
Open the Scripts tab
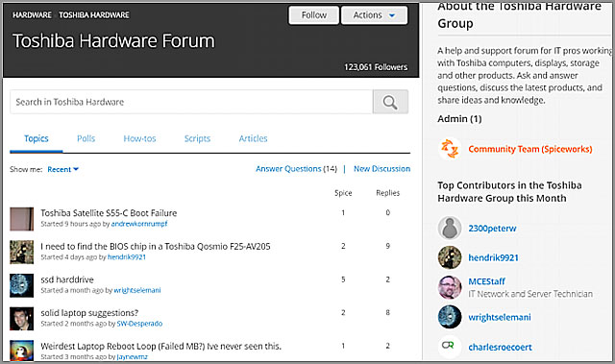pyautogui.click(x=197, y=138)
